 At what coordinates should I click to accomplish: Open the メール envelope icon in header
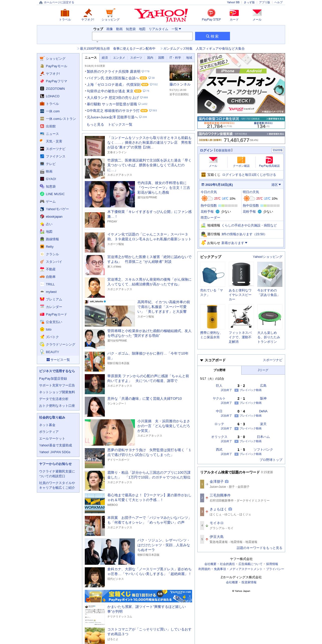click(x=257, y=13)
